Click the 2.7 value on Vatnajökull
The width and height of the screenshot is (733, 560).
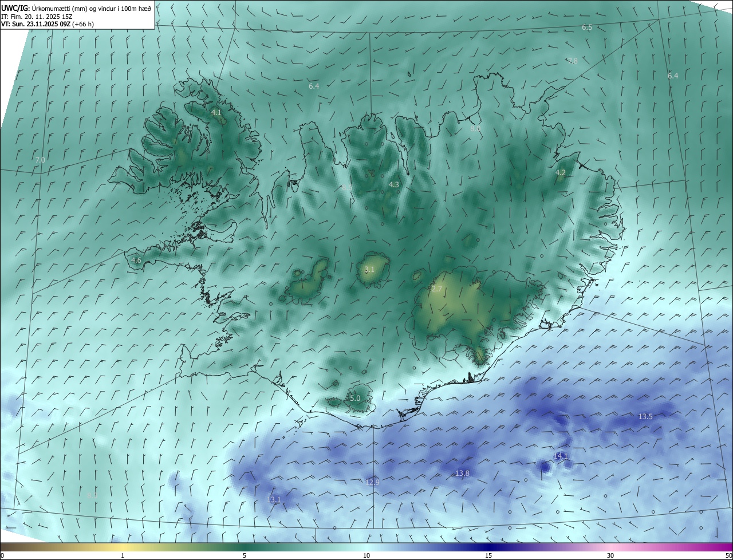436,289
